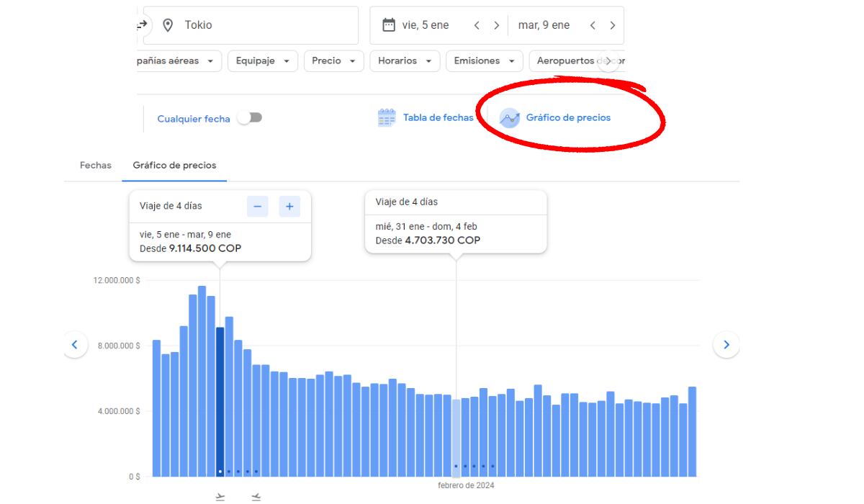Move return date back one day
The image size is (864, 504).
click(x=593, y=25)
